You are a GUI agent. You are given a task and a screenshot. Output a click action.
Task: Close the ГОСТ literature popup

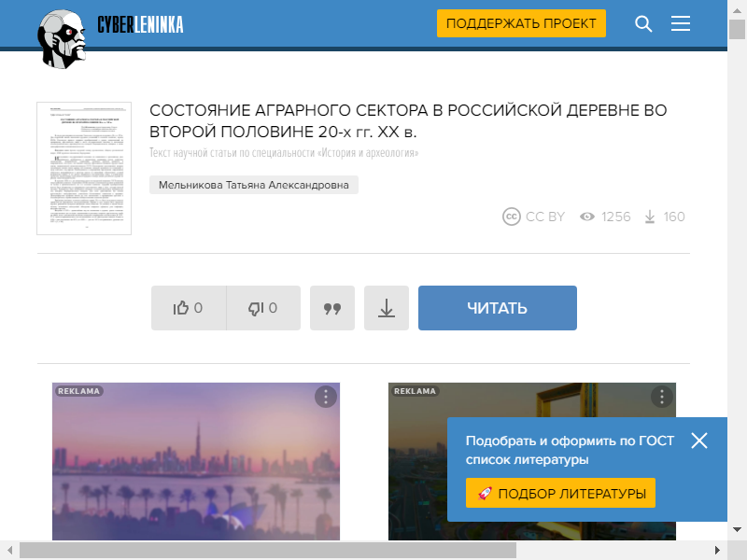[x=699, y=441]
